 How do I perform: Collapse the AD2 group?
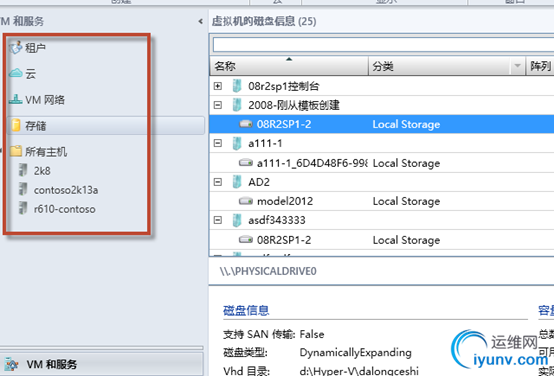tap(218, 182)
